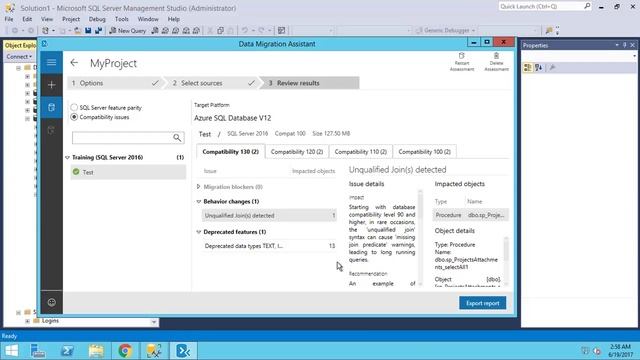Open the File menu
The width and height of the screenshot is (640, 360).
(9, 19)
